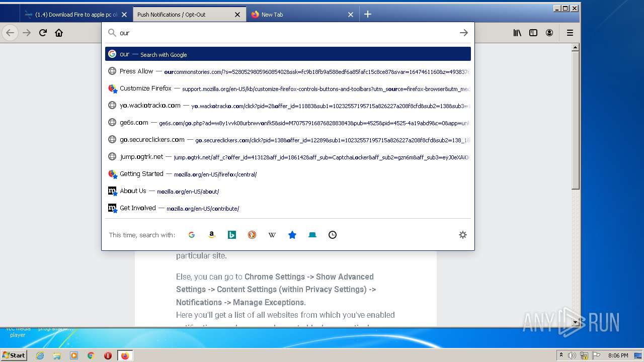Go back with the back arrow button

coord(10,33)
